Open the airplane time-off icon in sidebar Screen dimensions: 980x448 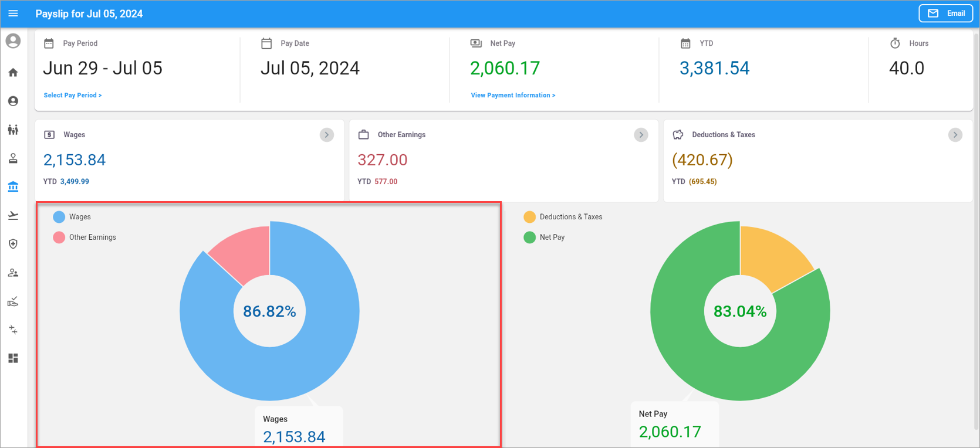click(13, 216)
